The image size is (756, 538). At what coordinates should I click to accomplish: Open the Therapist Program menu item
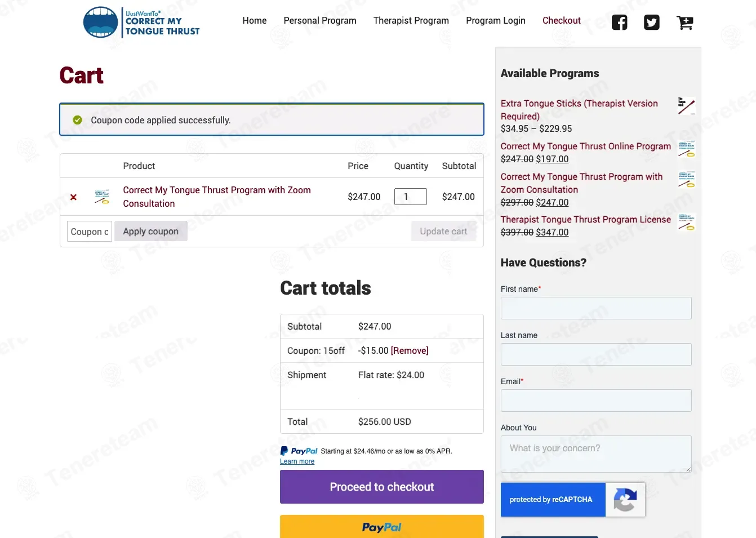411,20
